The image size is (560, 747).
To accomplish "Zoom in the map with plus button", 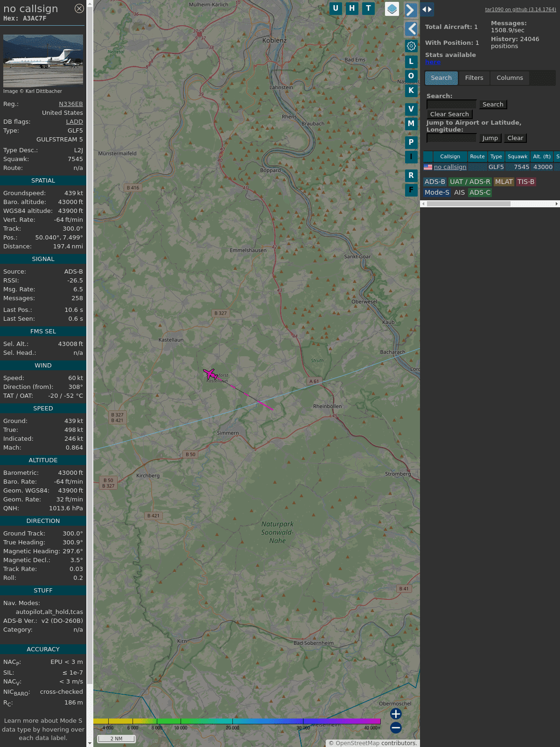I will point(396,714).
